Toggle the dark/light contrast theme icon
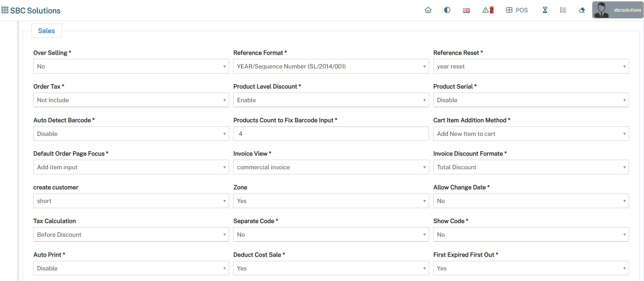Screen dimensions: 644x282 click(447, 10)
